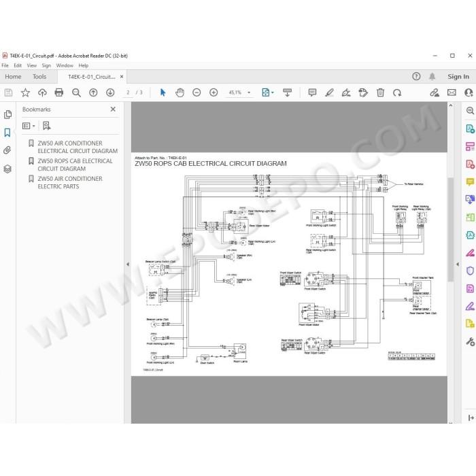Open page thumbnails panel icon
The height and width of the screenshot is (476, 476).
coord(7,114)
